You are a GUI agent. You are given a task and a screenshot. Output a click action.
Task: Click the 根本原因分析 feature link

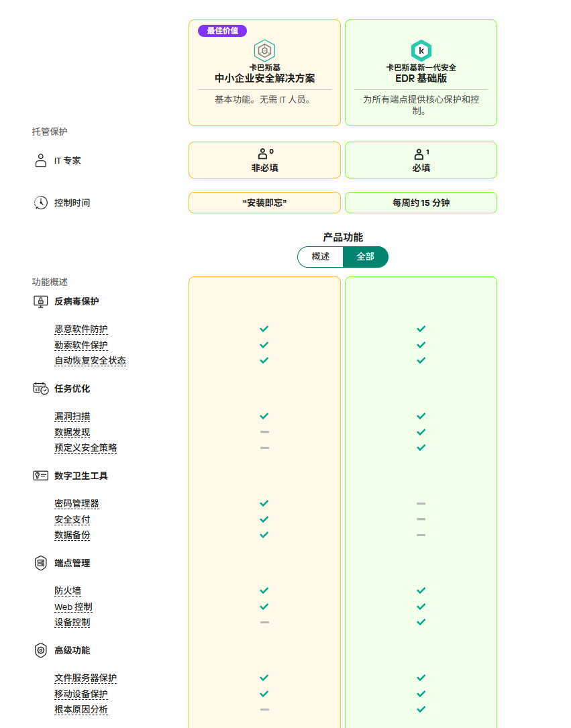point(81,710)
